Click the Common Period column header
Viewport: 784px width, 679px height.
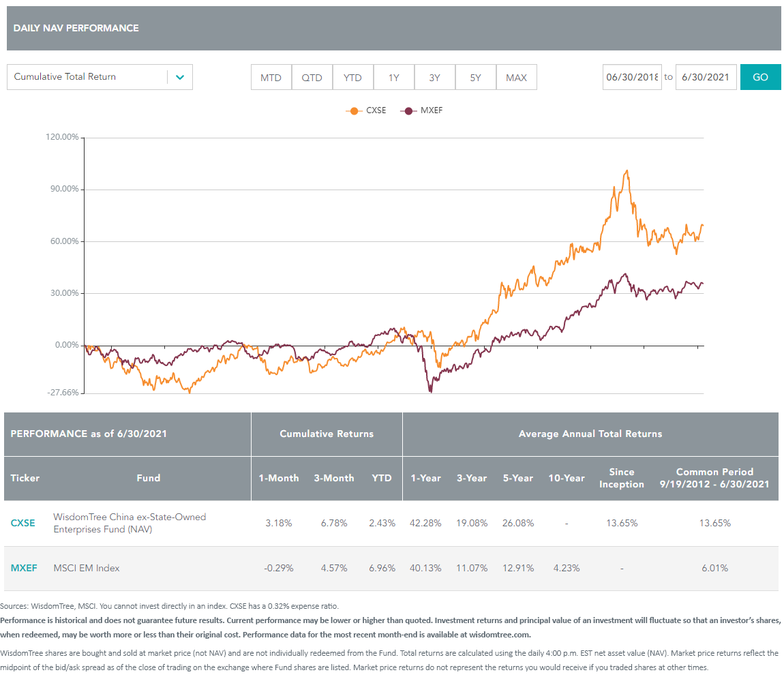click(x=714, y=478)
